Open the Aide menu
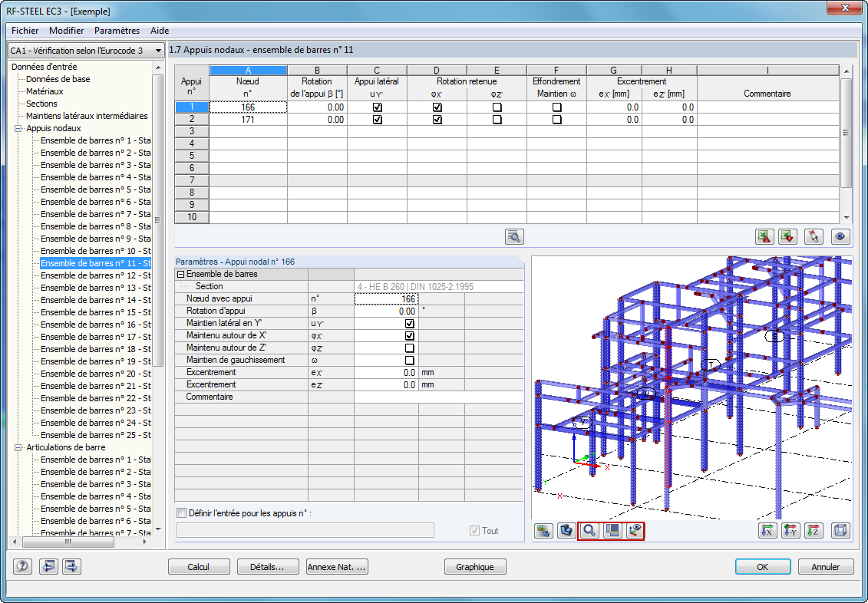The image size is (868, 603). (160, 31)
